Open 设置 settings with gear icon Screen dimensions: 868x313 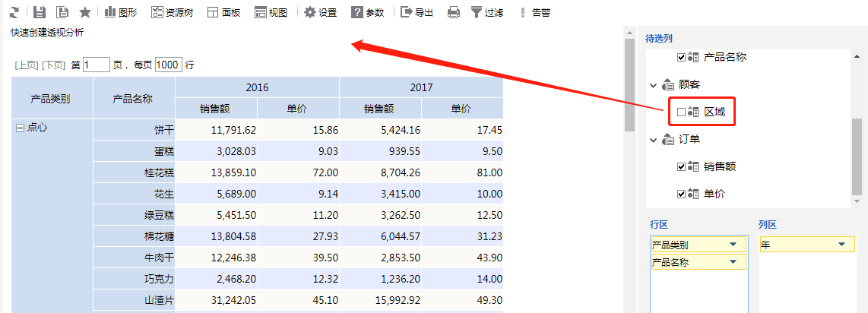tap(321, 12)
